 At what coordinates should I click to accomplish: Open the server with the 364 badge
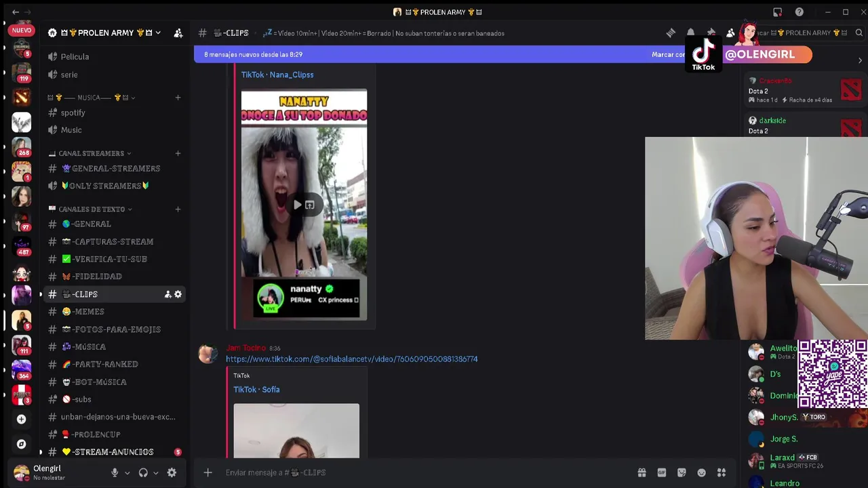[x=22, y=369]
